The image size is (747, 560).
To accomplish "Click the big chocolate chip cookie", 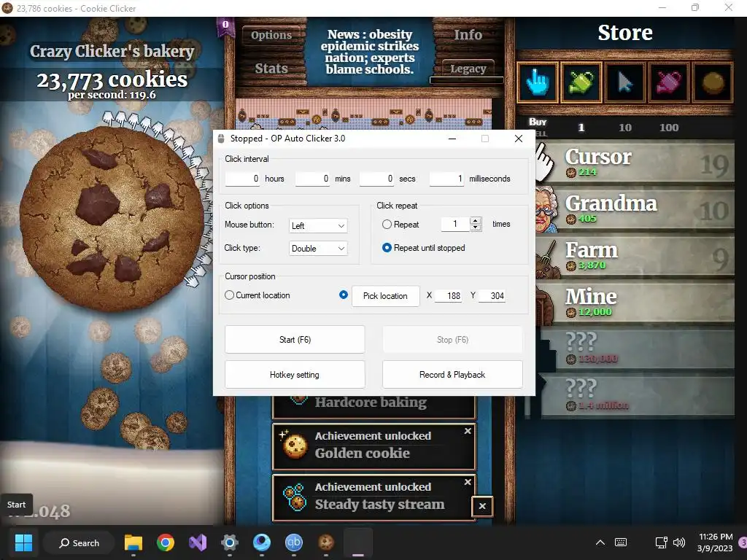I will [112, 219].
